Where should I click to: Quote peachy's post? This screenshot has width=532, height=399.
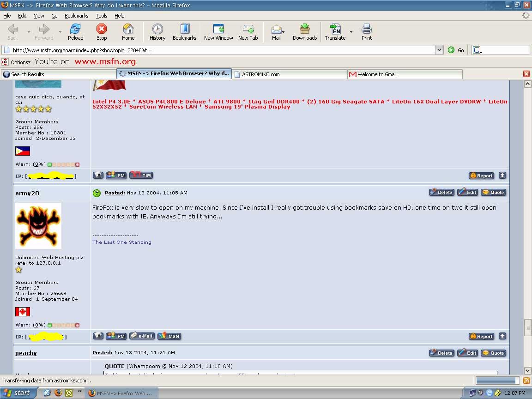point(494,353)
